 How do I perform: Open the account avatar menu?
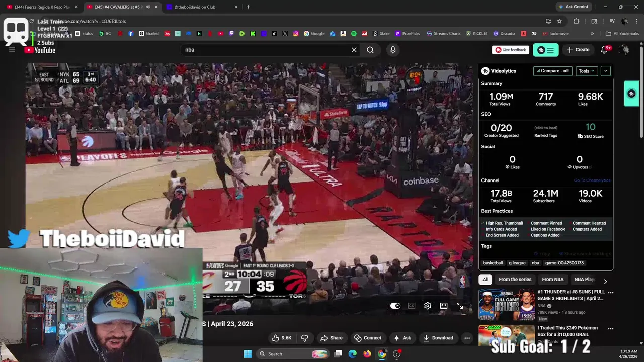(x=624, y=50)
